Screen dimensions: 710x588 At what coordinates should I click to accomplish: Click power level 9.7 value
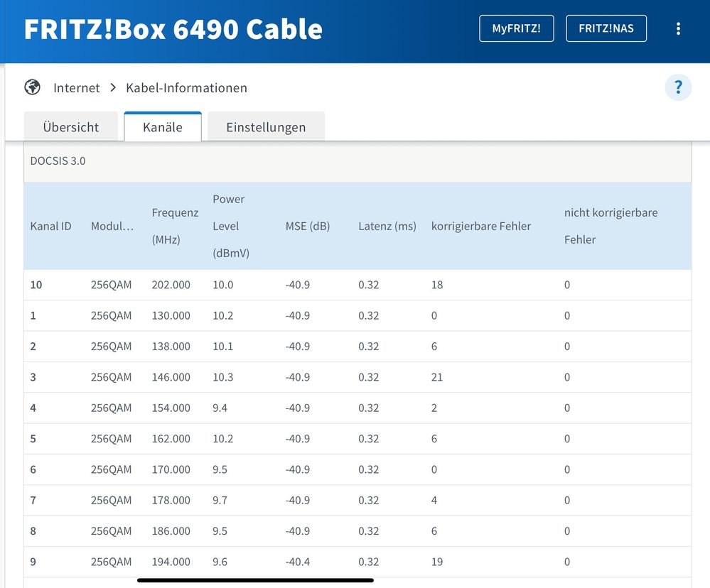point(220,500)
